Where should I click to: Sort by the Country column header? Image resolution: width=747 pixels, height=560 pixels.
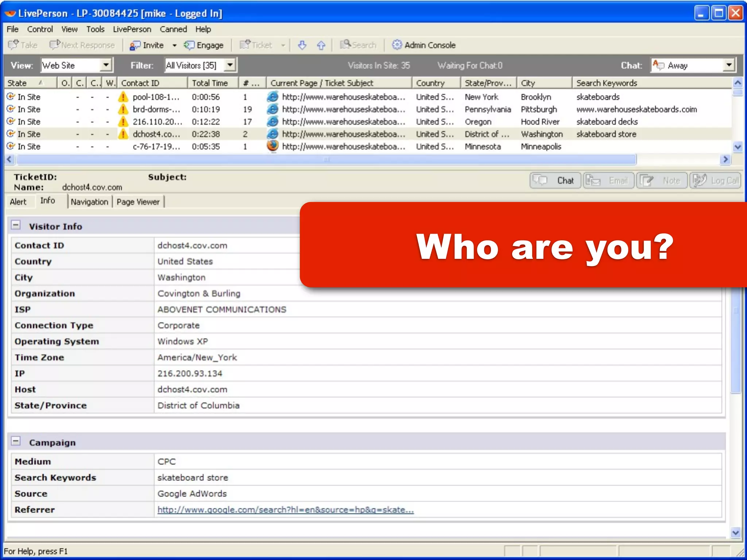(x=436, y=83)
